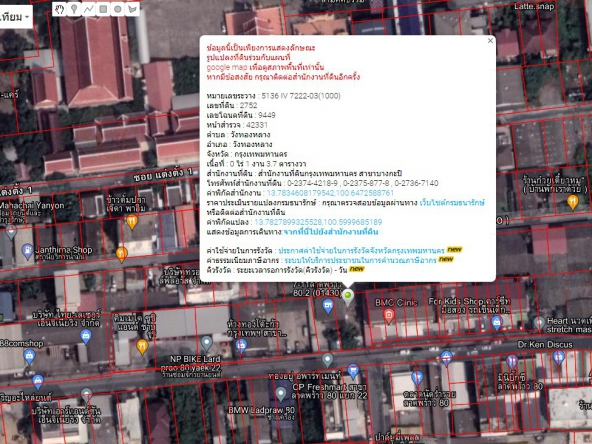Open the land office coordinates link

click(x=330, y=193)
